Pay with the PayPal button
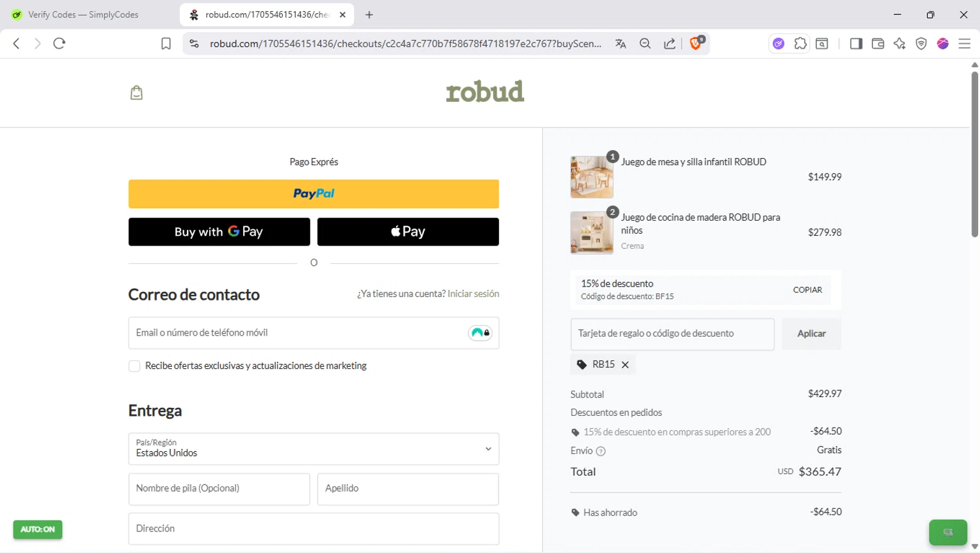Screen dimensions: 980x553 (314, 194)
